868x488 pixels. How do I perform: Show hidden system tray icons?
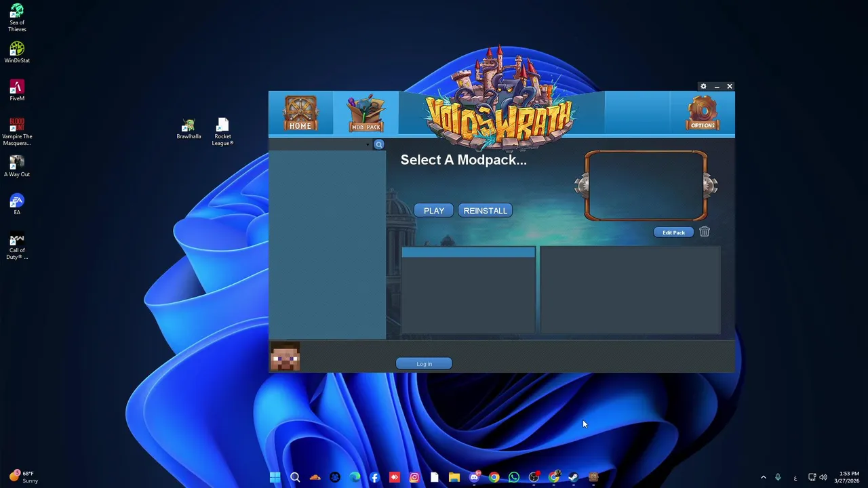pos(763,478)
